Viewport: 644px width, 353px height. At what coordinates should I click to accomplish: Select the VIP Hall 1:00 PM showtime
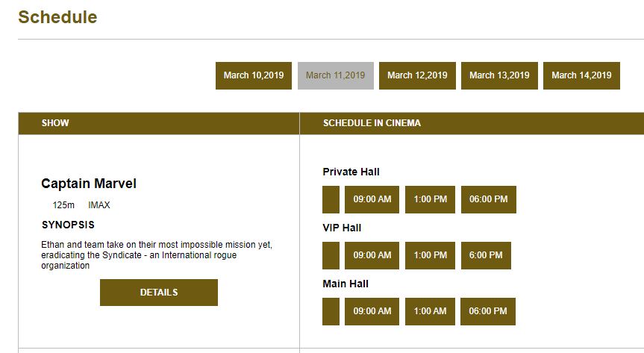(430, 255)
